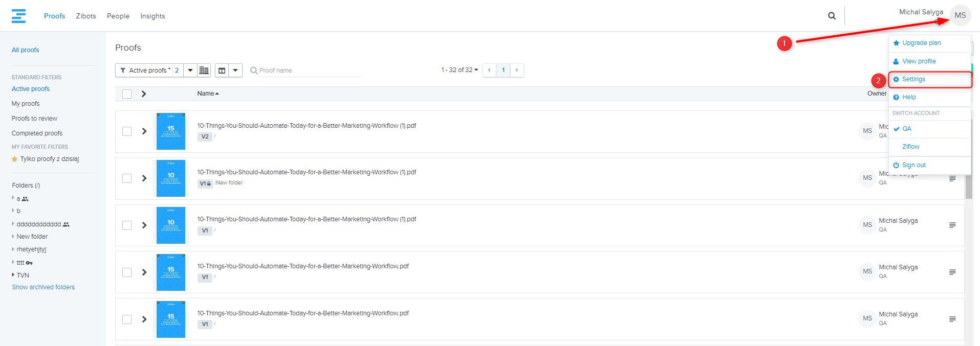
Task: Select the checkbox of the fourth proof
Action: click(x=127, y=272)
